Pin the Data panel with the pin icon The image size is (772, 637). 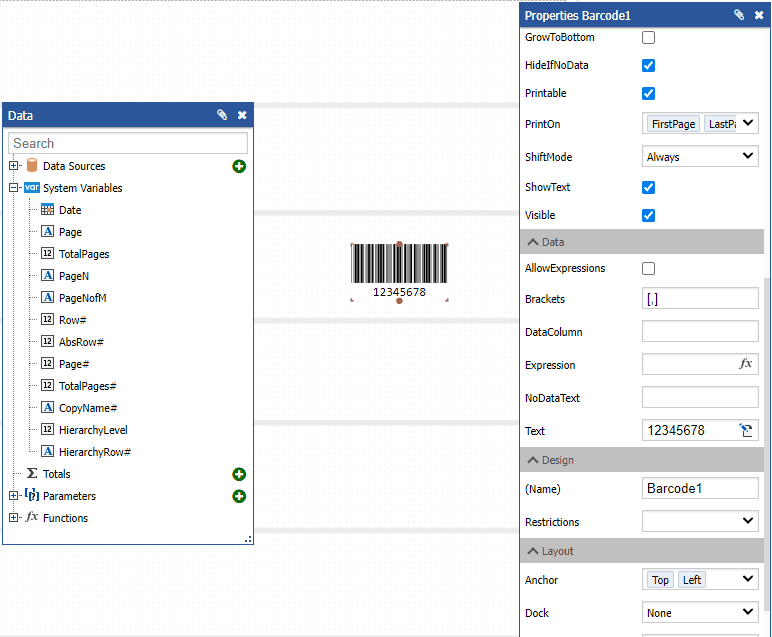[x=222, y=115]
